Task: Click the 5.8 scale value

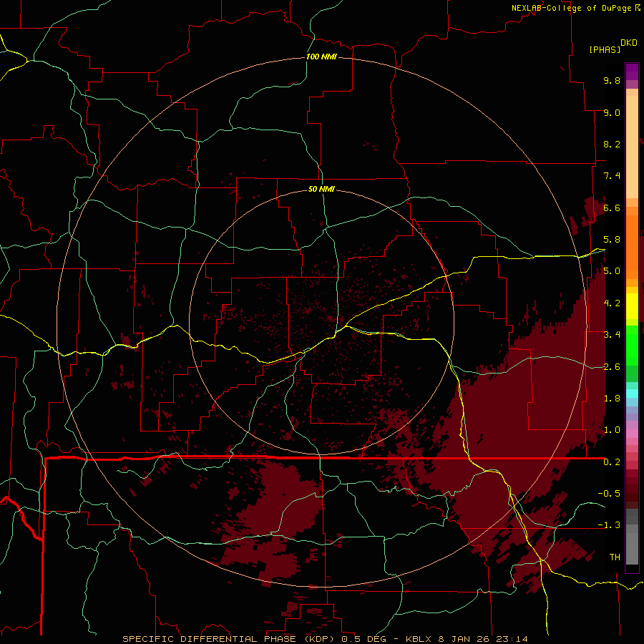Action: (612, 240)
